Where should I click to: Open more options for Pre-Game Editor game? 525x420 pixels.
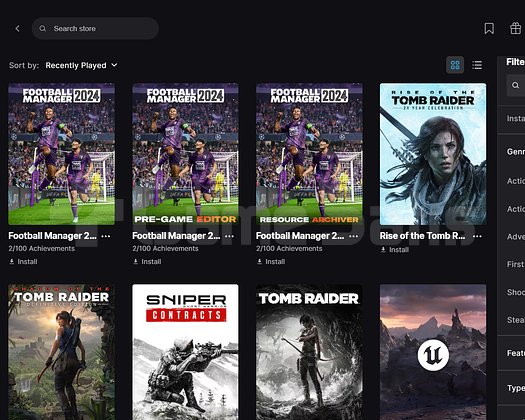pyautogui.click(x=229, y=236)
